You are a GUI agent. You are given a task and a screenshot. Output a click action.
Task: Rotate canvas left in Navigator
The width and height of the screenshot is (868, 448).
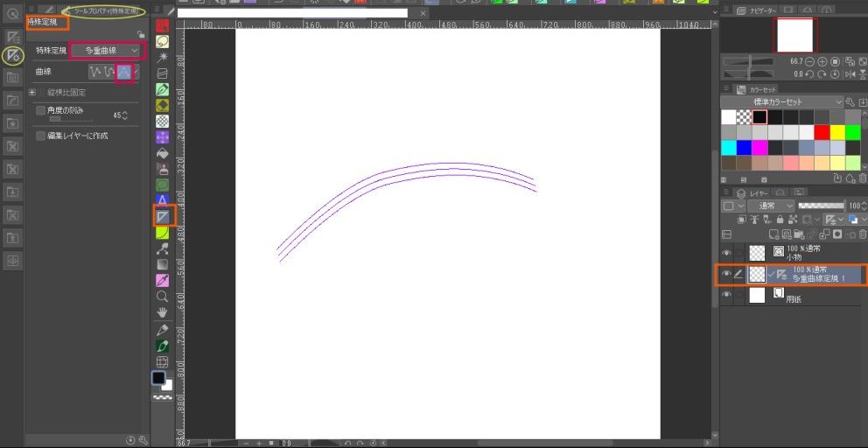click(810, 73)
